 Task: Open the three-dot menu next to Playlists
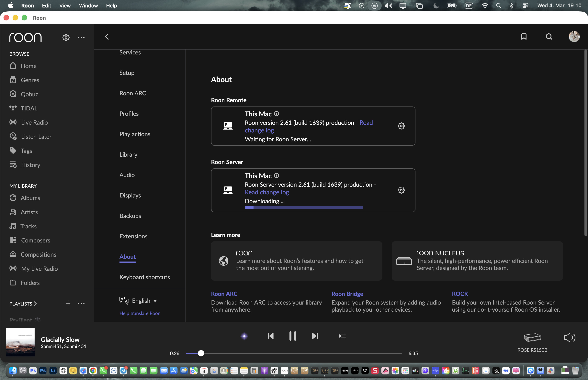pos(81,304)
